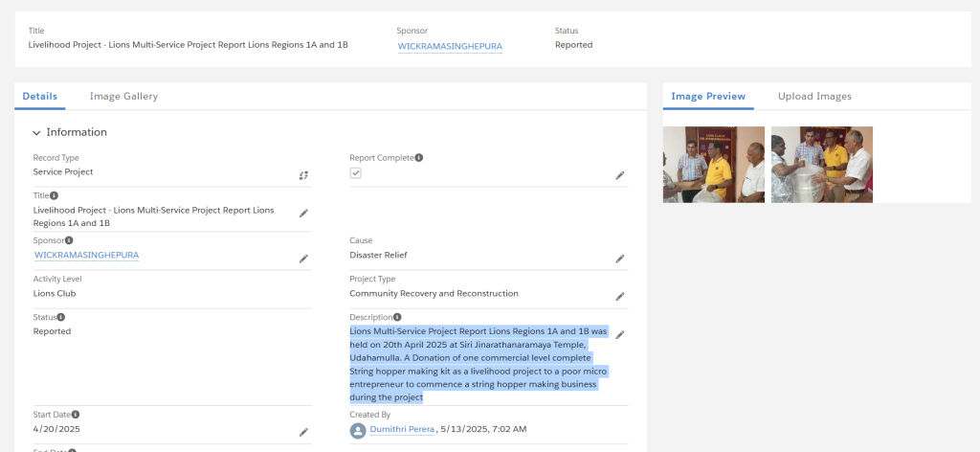Edit the Project Type pencil icon
The image size is (980, 452).
click(x=620, y=296)
